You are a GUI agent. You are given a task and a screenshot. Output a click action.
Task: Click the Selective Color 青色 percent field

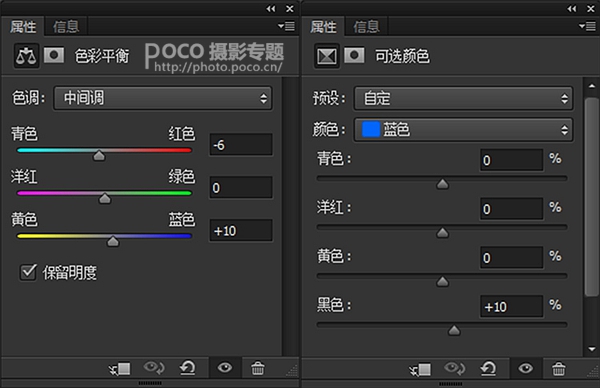[x=512, y=160]
